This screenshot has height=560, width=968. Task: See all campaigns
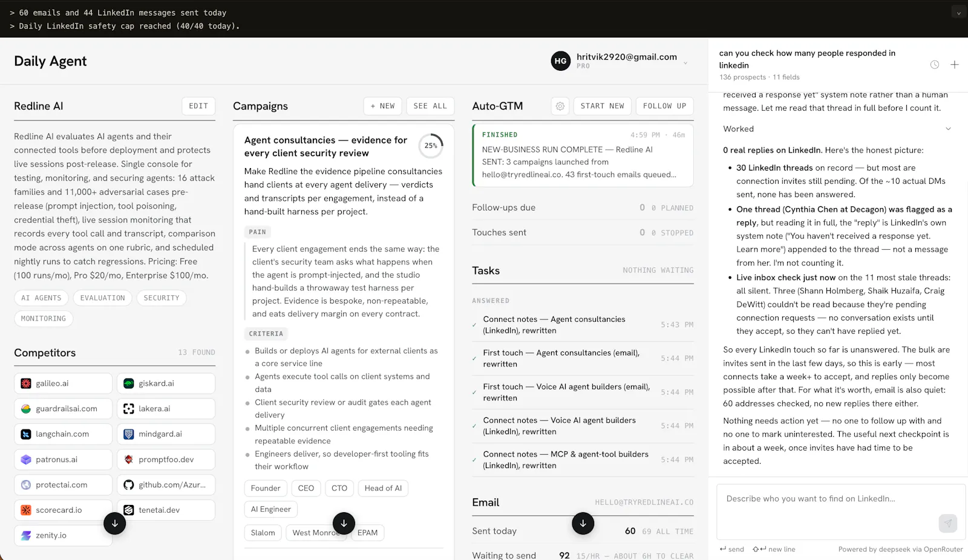[430, 106]
